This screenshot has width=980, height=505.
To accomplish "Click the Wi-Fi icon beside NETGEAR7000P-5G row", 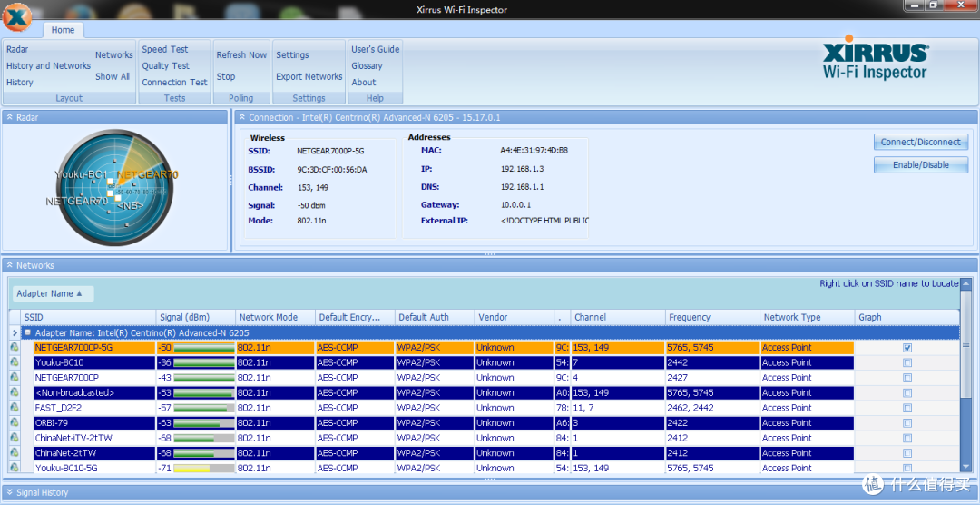I will 15,347.
